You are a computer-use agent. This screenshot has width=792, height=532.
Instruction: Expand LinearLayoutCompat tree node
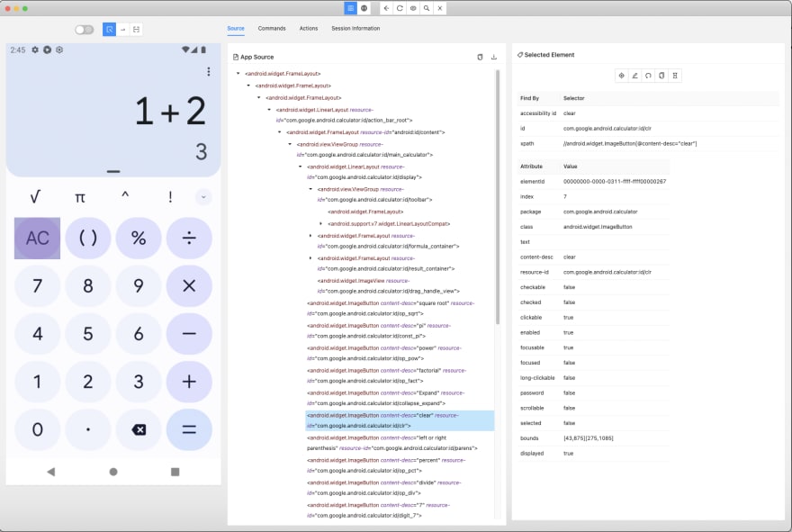(x=321, y=223)
